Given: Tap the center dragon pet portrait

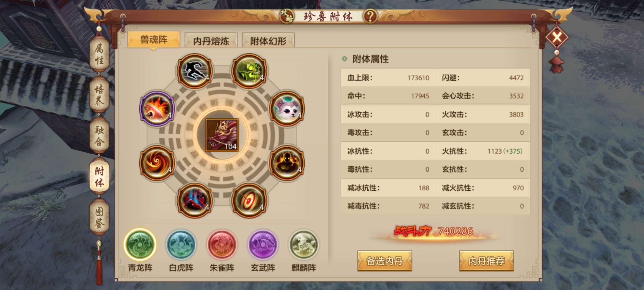Looking at the screenshot, I should (222, 135).
